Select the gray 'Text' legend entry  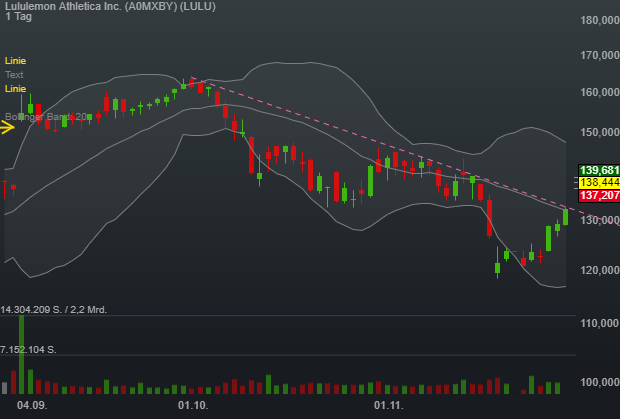pos(14,74)
